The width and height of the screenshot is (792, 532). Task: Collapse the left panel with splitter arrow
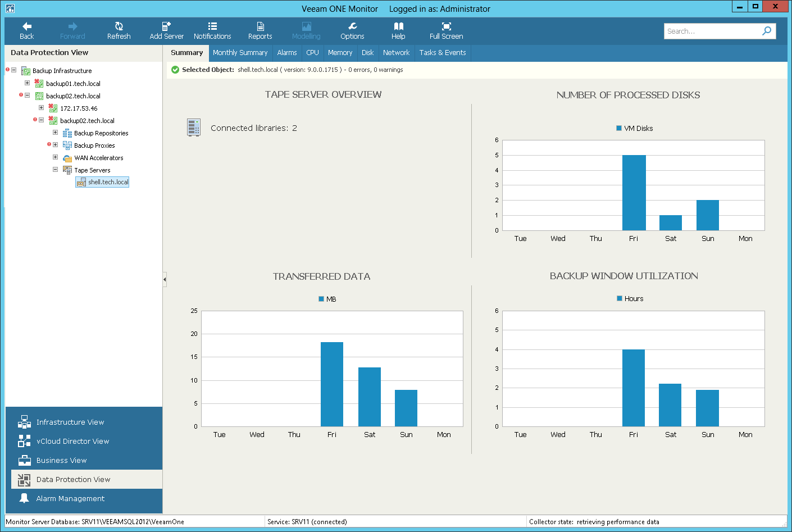coord(165,279)
